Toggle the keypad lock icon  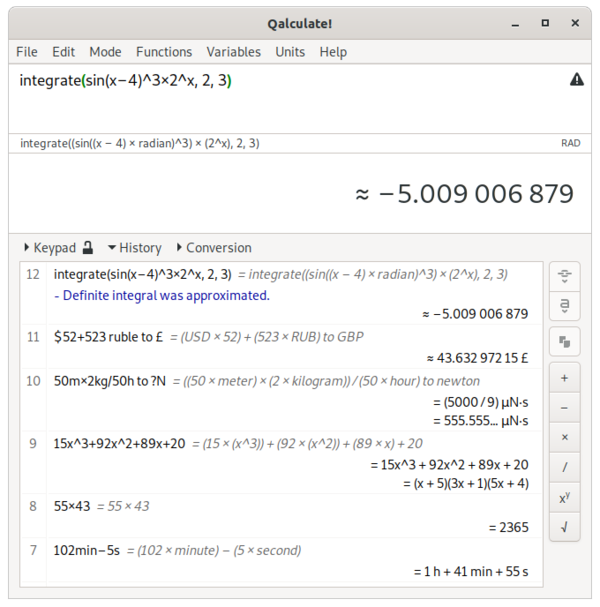88,247
